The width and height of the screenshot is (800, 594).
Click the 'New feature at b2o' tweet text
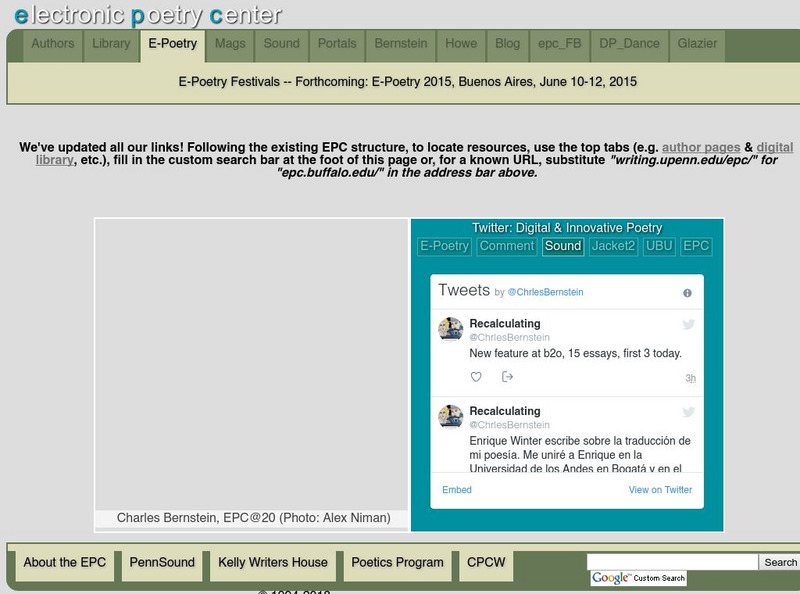coord(576,353)
